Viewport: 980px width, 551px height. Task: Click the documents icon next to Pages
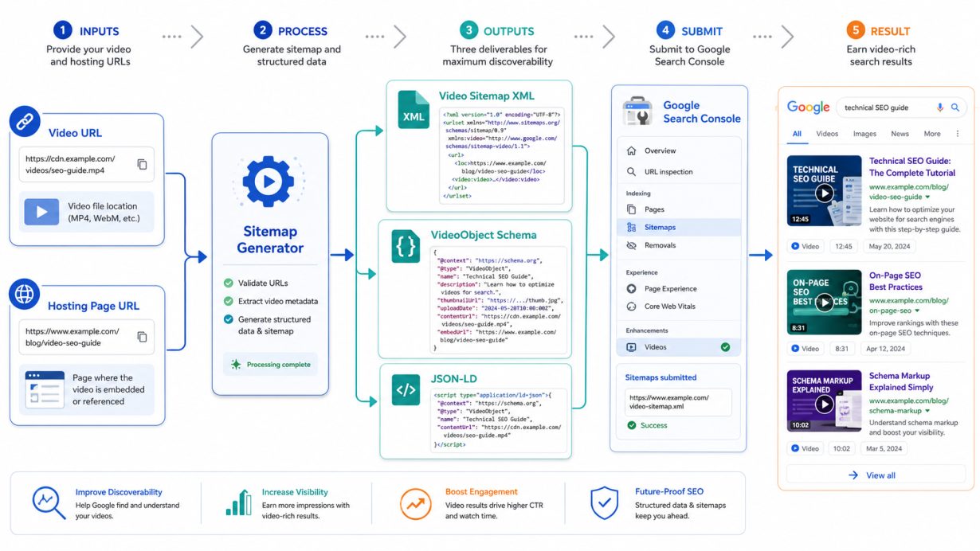tap(631, 209)
